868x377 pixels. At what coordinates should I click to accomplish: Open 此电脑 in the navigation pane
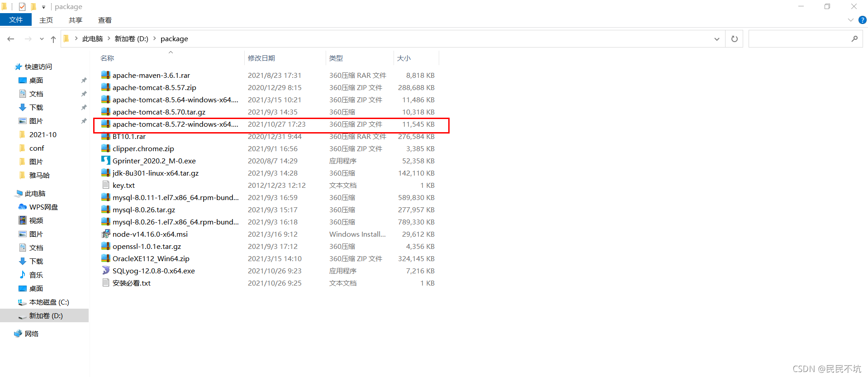(30, 193)
